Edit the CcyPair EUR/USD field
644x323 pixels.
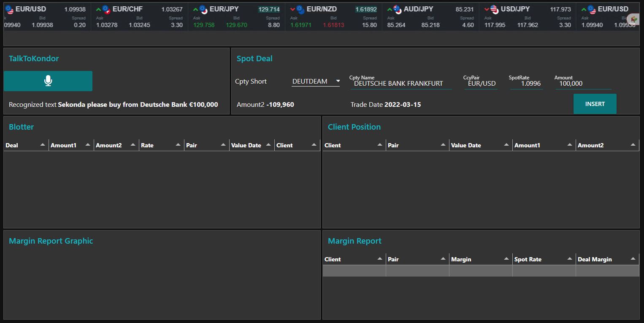(481, 84)
